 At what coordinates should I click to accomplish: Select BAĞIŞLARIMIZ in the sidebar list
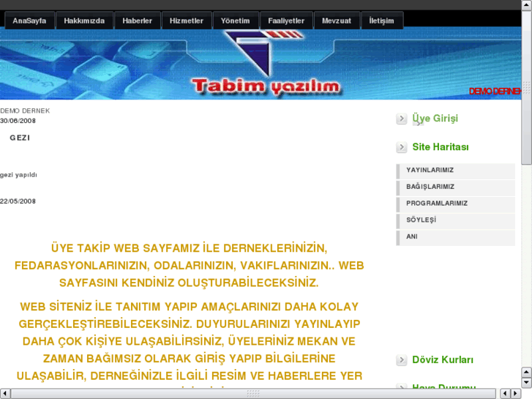coord(456,187)
